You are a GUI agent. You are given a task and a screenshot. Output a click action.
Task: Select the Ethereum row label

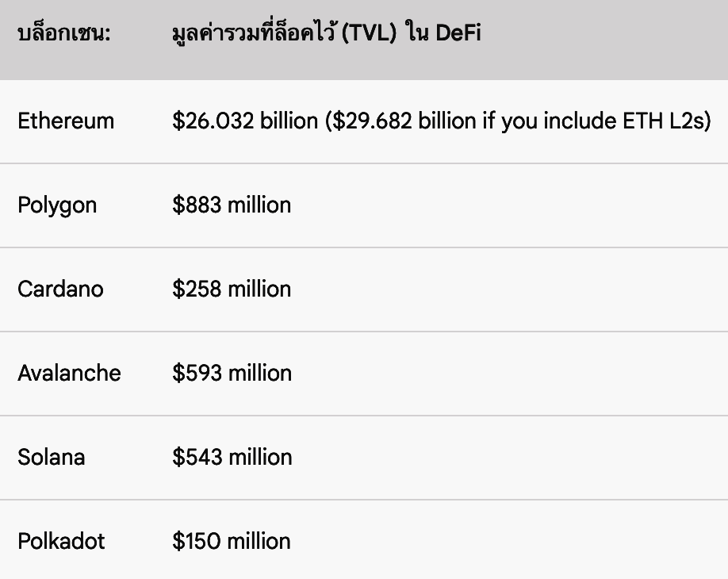pos(66,121)
